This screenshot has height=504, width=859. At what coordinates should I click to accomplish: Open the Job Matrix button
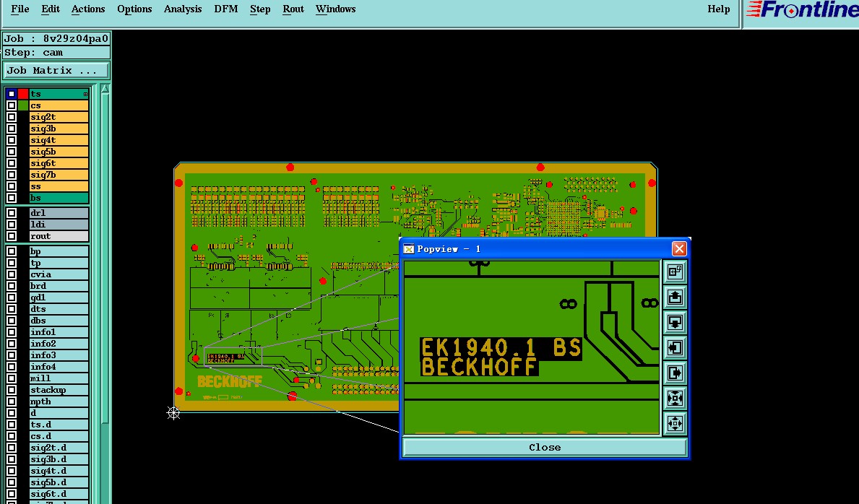56,71
